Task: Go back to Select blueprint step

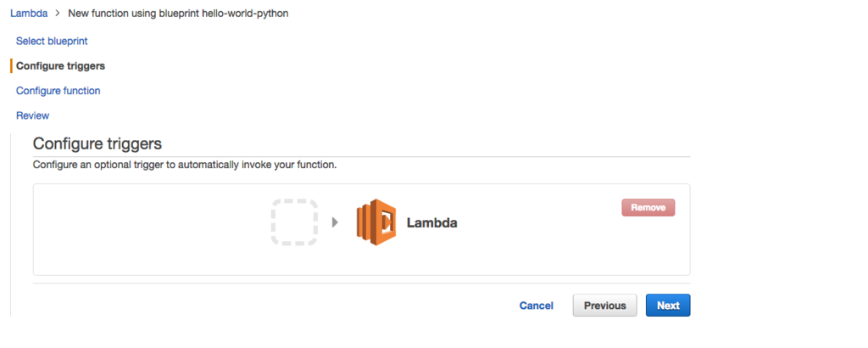Action: 52,41
